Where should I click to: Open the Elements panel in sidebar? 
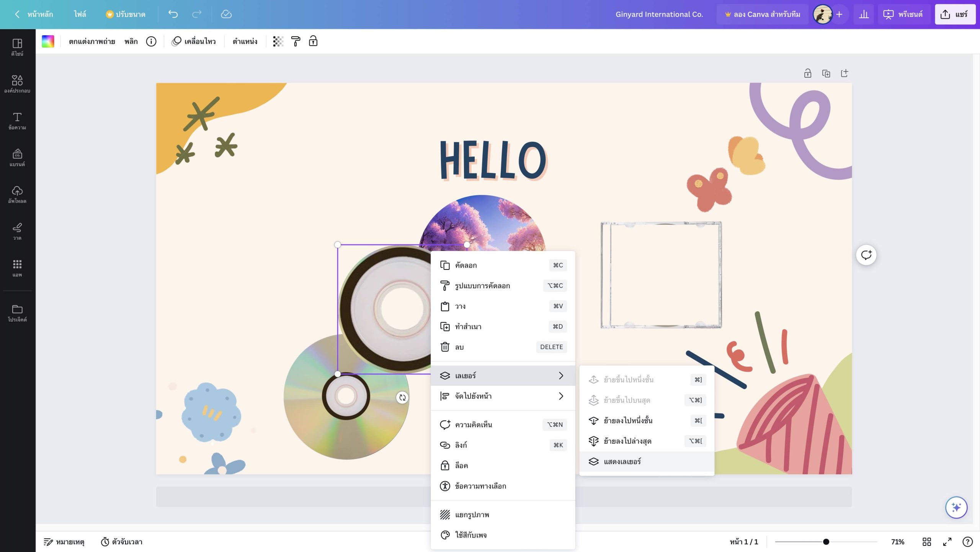pyautogui.click(x=17, y=84)
